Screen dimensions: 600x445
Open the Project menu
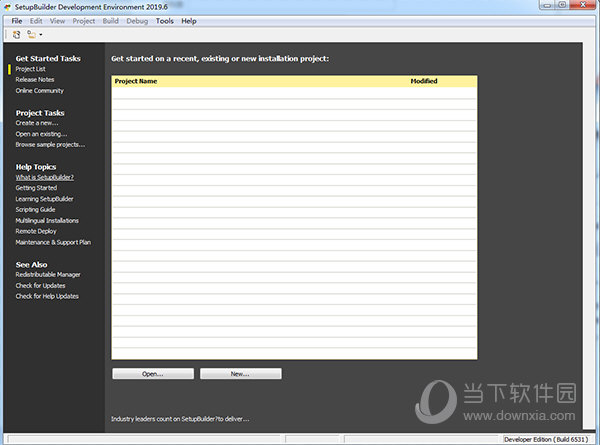coord(83,21)
